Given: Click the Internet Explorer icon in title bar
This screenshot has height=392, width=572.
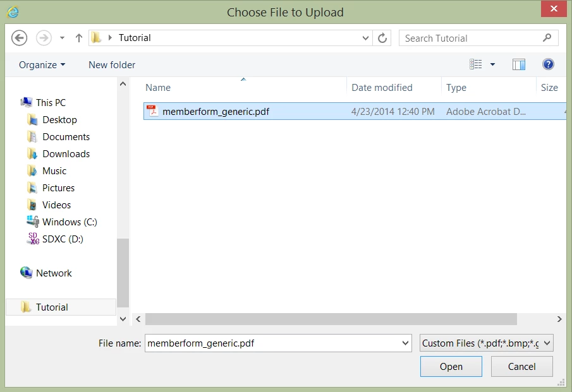Looking at the screenshot, I should tap(13, 12).
